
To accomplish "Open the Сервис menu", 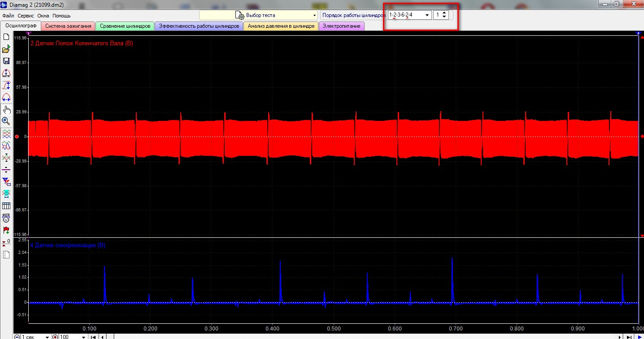I will (x=26, y=16).
